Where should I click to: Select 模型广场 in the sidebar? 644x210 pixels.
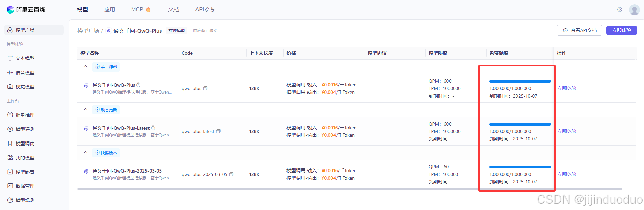coord(34,30)
